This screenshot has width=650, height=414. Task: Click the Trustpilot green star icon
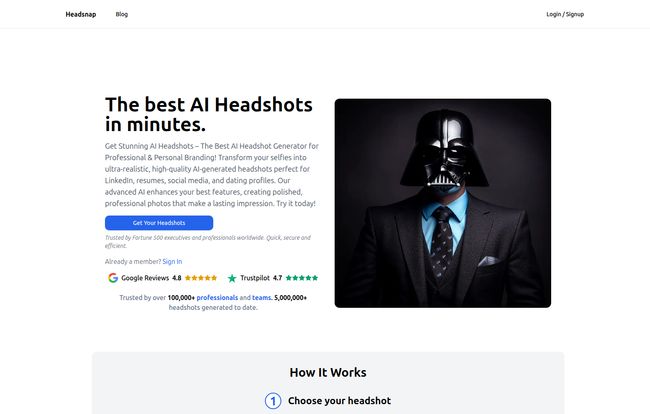(232, 278)
